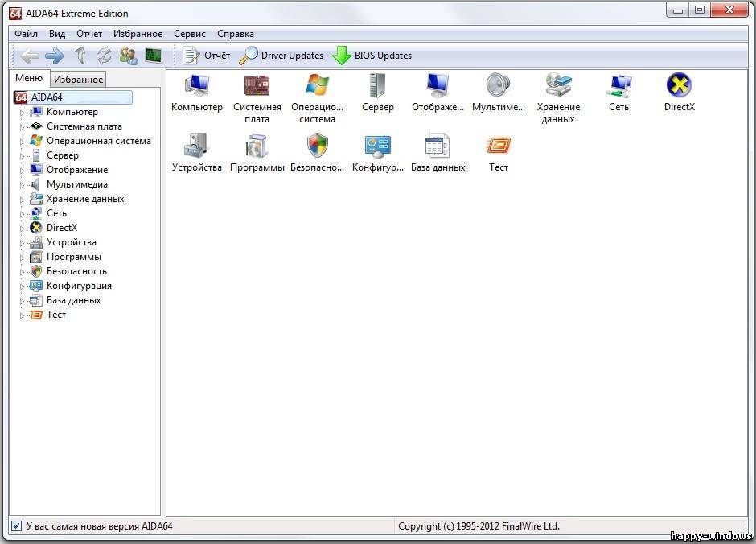This screenshot has width=756, height=544.
Task: Expand the Компьютер tree node
Action: click(x=22, y=113)
